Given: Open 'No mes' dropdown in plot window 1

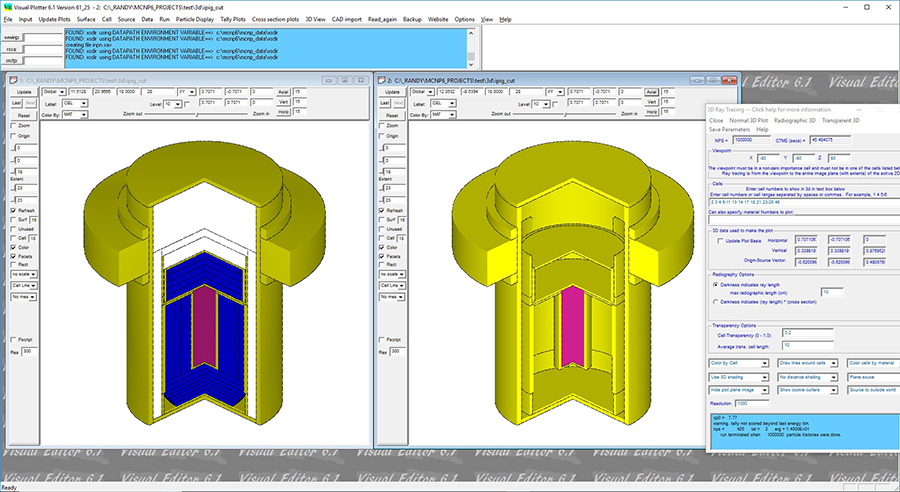Looking at the screenshot, I should click(x=24, y=297).
